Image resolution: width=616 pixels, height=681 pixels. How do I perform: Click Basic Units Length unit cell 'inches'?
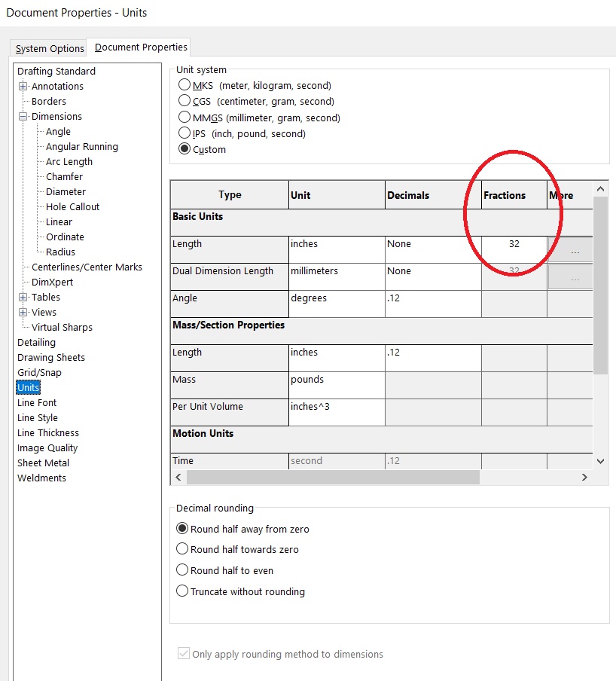pos(337,250)
